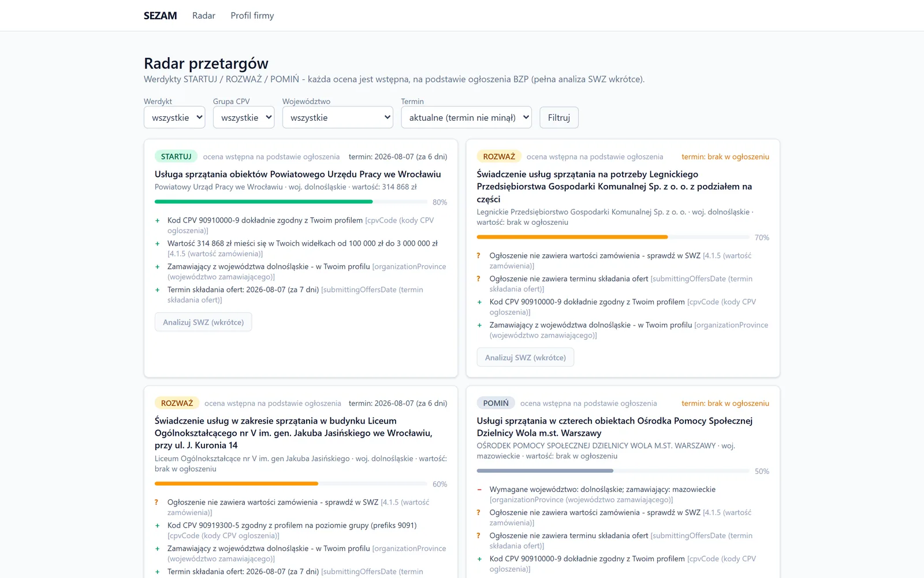The width and height of the screenshot is (924, 578).
Task: Click the POMIŃ verdict badge
Action: tap(496, 403)
